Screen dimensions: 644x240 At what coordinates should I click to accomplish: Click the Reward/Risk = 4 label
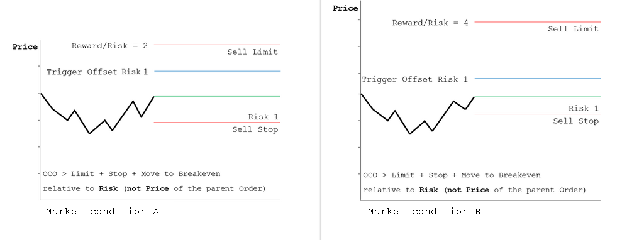pos(430,23)
